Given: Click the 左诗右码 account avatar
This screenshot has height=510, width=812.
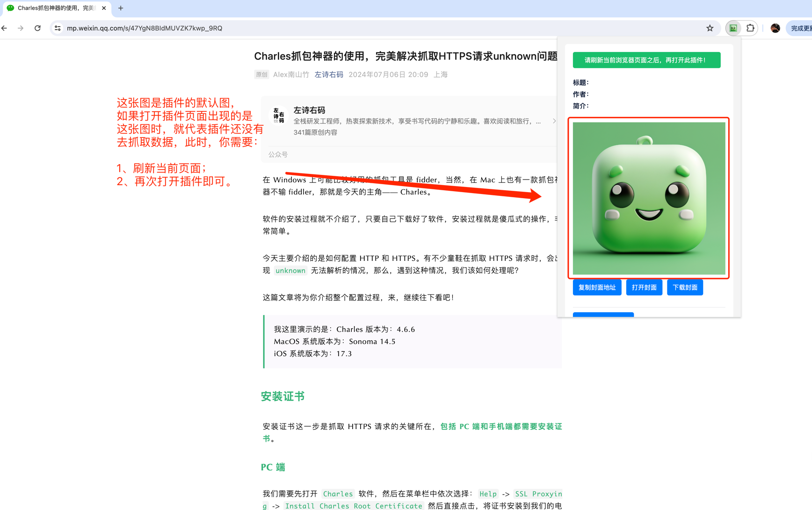Looking at the screenshot, I should click(x=279, y=115).
